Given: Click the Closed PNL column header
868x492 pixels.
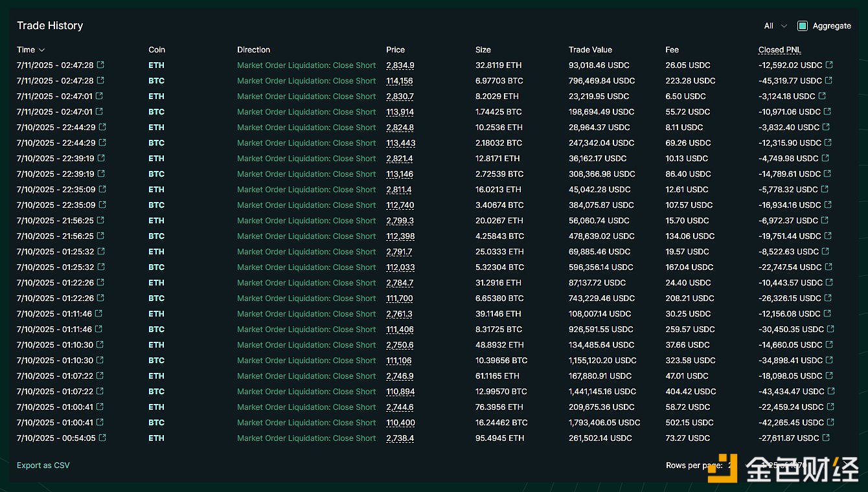Looking at the screenshot, I should pos(779,50).
